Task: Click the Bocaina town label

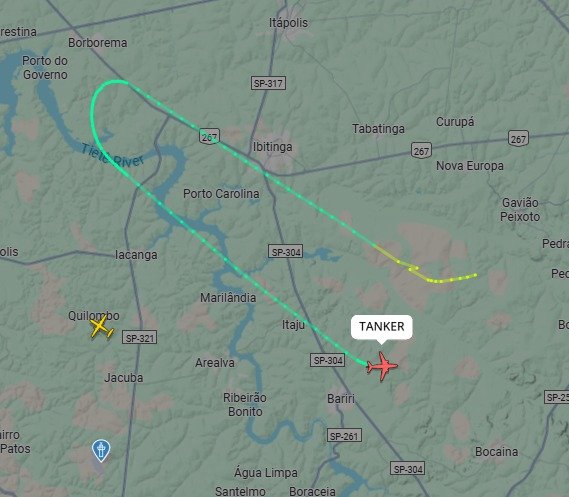Action: click(x=496, y=452)
